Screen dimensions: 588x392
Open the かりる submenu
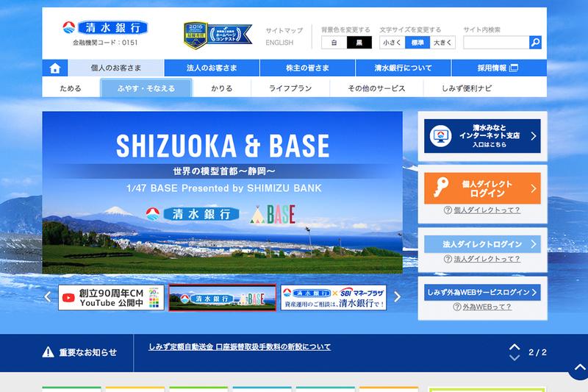pyautogui.click(x=222, y=88)
